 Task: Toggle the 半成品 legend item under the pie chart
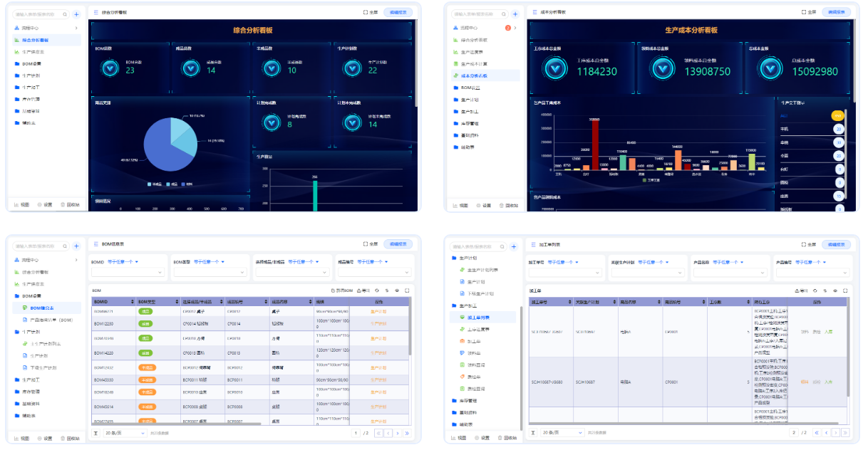(x=155, y=184)
